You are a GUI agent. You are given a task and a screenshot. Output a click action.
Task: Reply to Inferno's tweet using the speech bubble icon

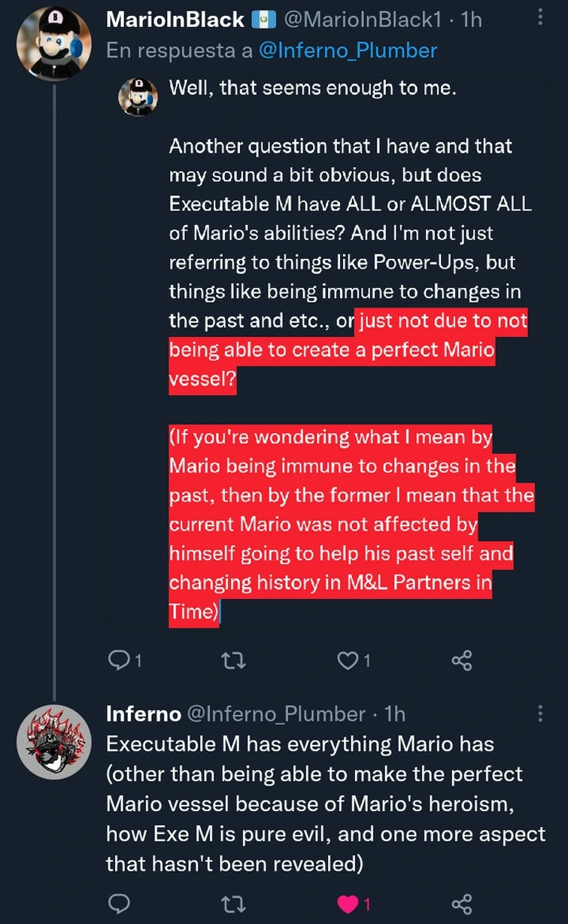119,904
